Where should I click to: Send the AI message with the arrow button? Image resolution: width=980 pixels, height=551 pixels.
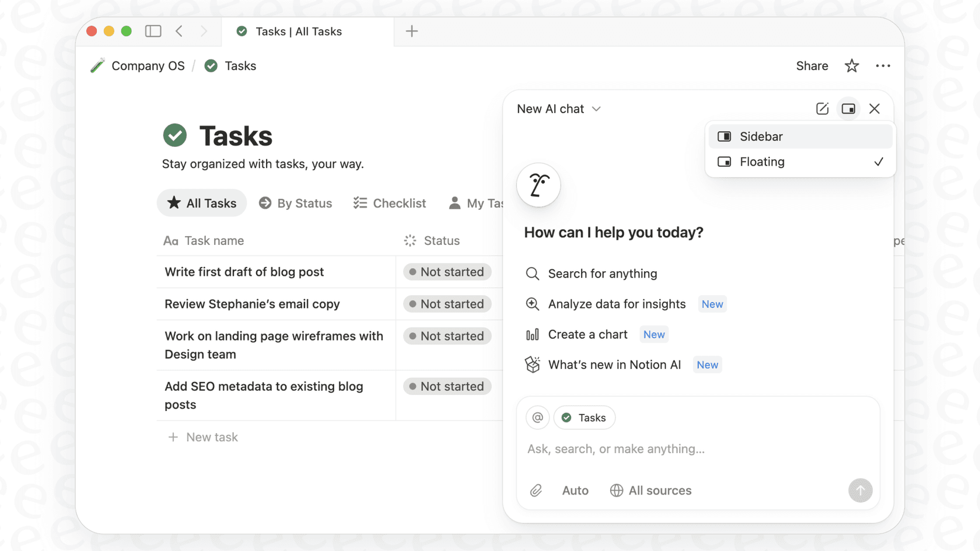[x=860, y=490]
